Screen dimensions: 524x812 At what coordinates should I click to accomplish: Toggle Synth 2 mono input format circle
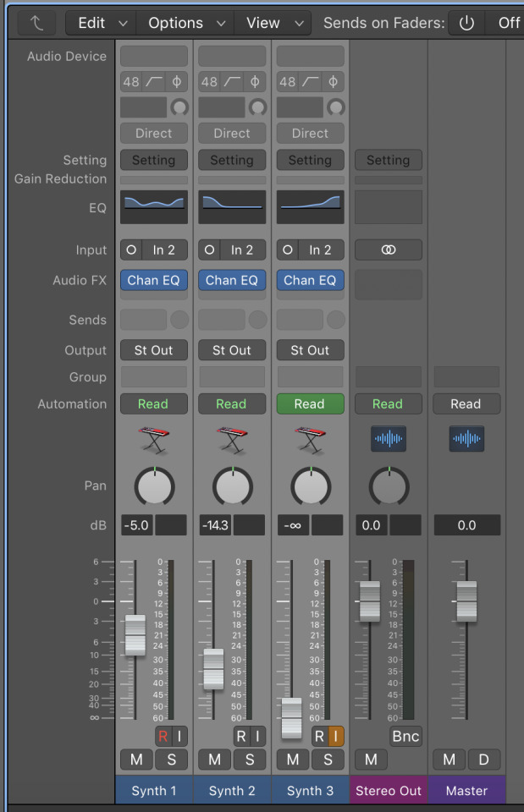[x=209, y=250]
